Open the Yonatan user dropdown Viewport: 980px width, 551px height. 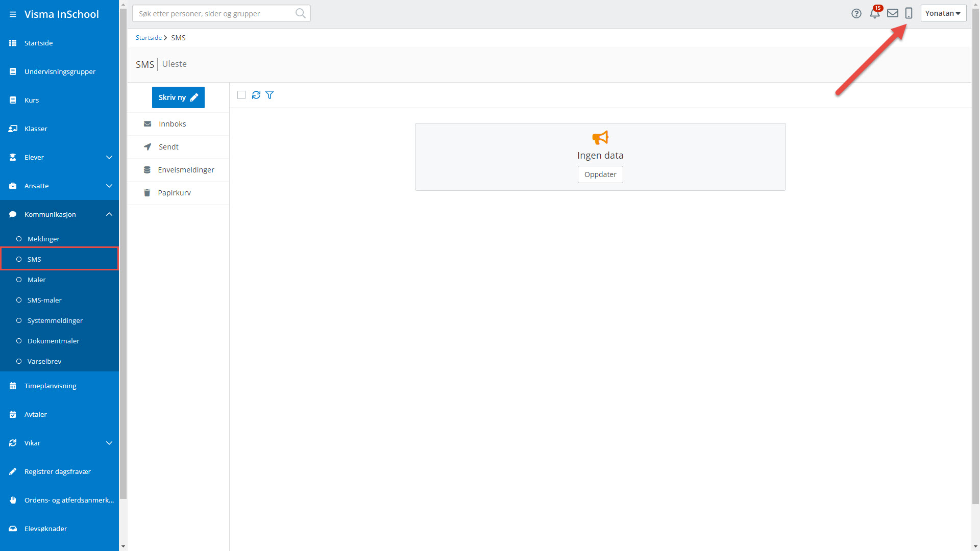pos(943,13)
